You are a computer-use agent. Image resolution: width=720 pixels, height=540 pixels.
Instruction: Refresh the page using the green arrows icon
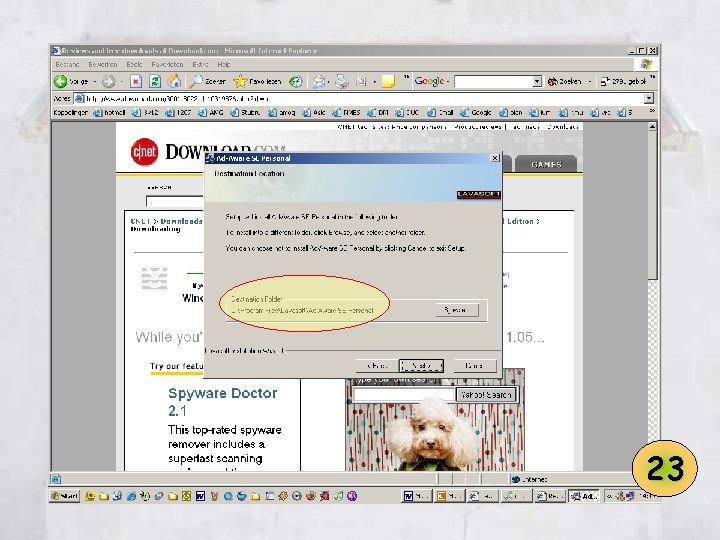pyautogui.click(x=155, y=82)
